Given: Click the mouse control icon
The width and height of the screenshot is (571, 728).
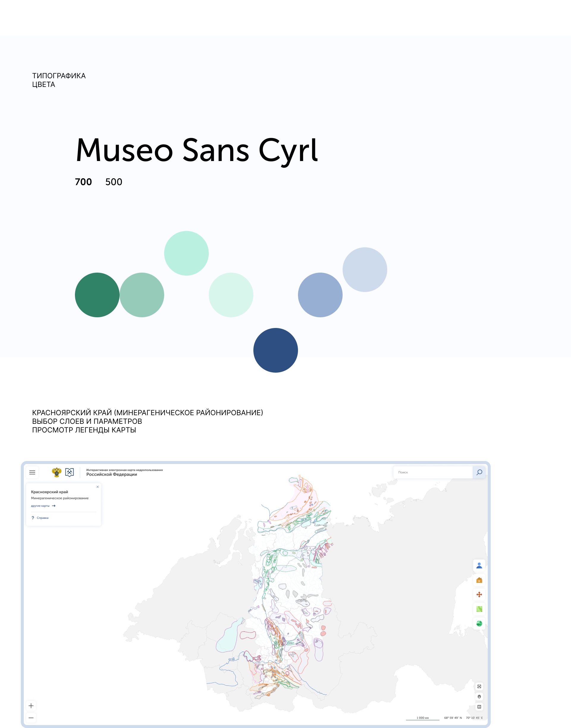Looking at the screenshot, I should [479, 696].
